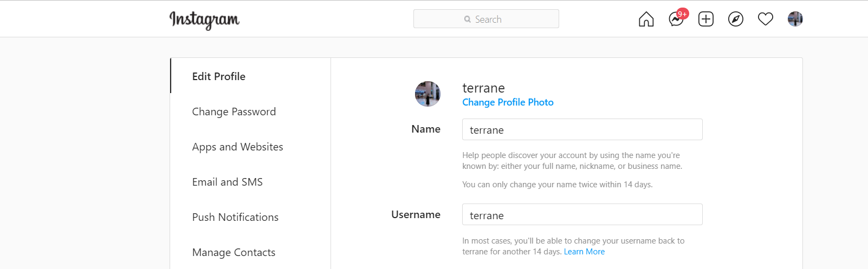868x269 pixels.
Task: Open profile avatar menu in top bar
Action: click(x=795, y=19)
